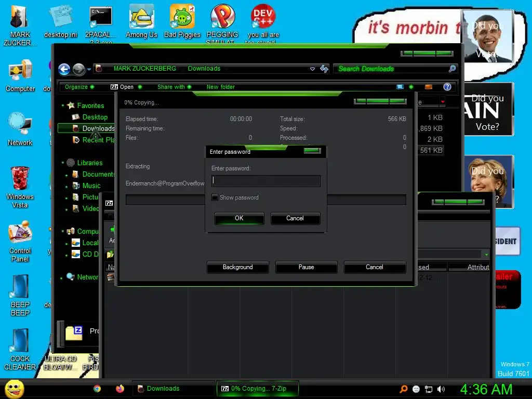Click the network tray icon
The height and width of the screenshot is (399, 532).
[x=429, y=389]
